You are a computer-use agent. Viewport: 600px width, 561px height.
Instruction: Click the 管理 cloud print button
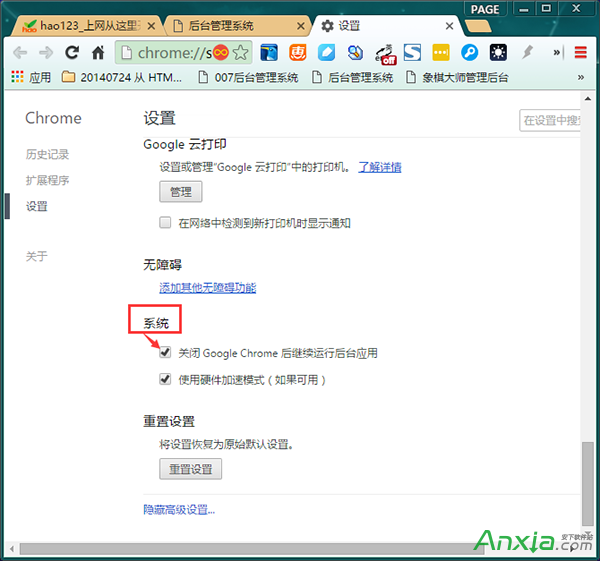pos(181,192)
